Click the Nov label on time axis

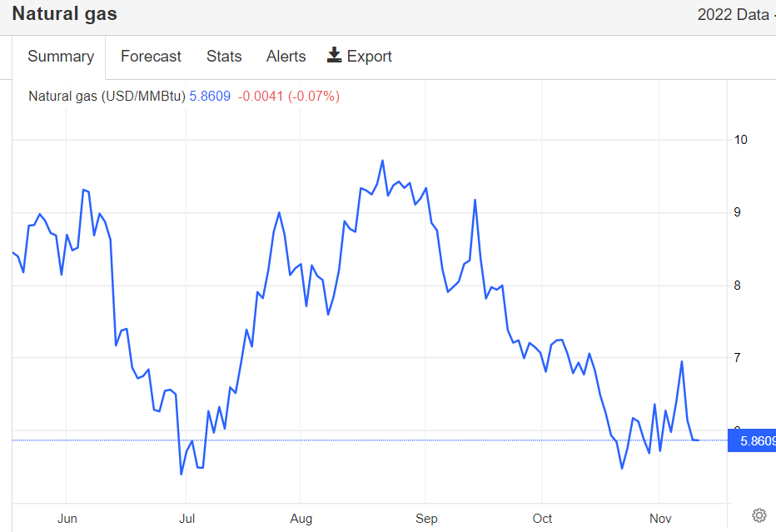(659, 519)
